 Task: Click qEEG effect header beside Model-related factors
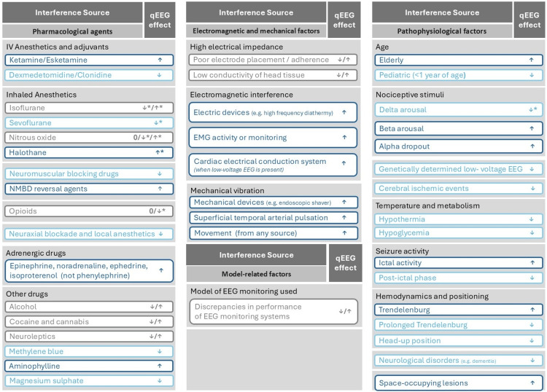click(346, 263)
